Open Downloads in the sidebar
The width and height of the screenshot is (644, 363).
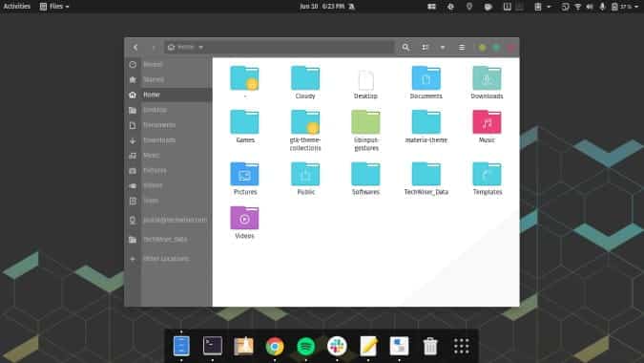pos(168,140)
